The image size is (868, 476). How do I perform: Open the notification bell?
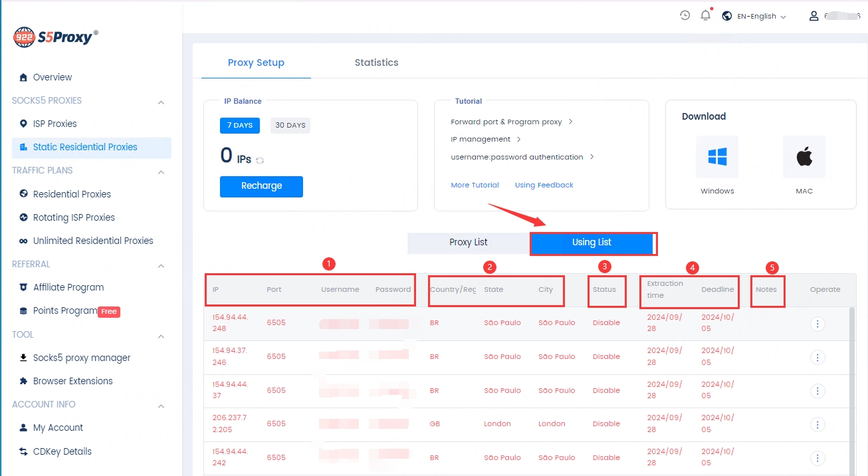705,15
